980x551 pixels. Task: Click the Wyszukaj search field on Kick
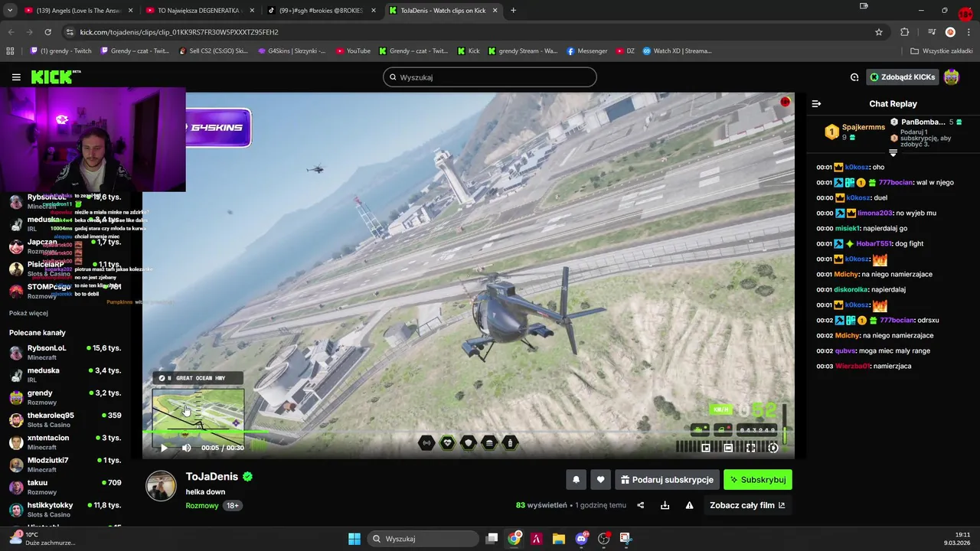pyautogui.click(x=490, y=77)
